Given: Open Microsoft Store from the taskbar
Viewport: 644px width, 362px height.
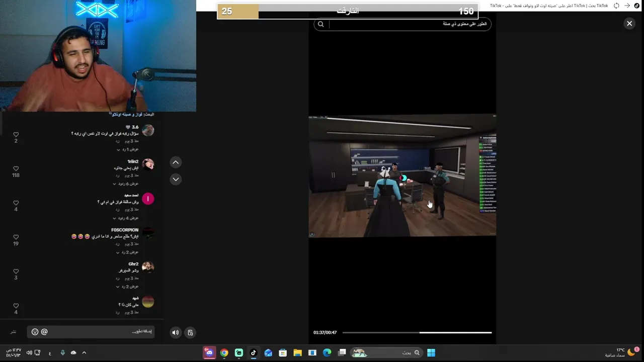Looking at the screenshot, I should (x=283, y=353).
